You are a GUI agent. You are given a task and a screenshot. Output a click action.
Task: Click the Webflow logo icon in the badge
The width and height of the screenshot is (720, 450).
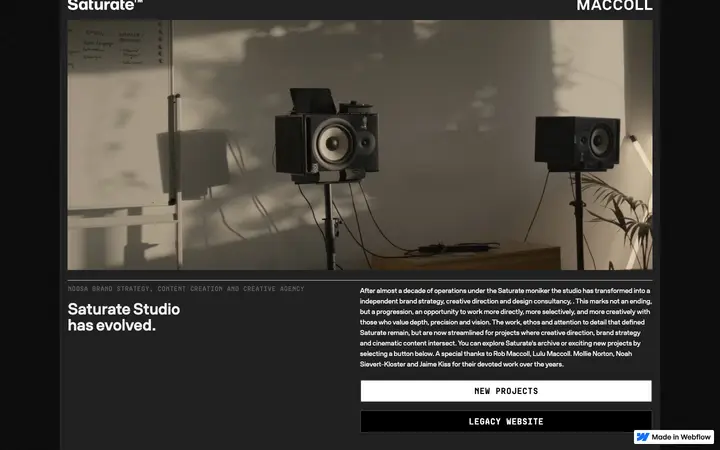coord(643,437)
